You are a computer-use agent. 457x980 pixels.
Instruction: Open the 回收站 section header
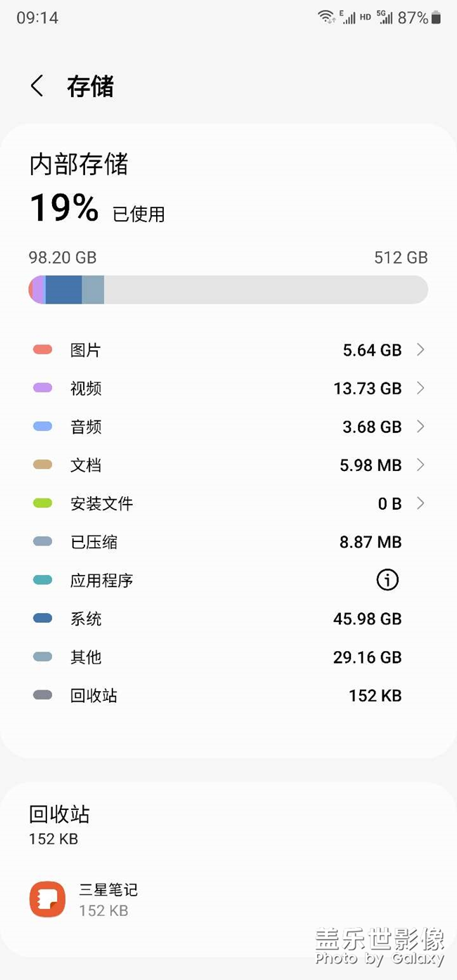(58, 815)
